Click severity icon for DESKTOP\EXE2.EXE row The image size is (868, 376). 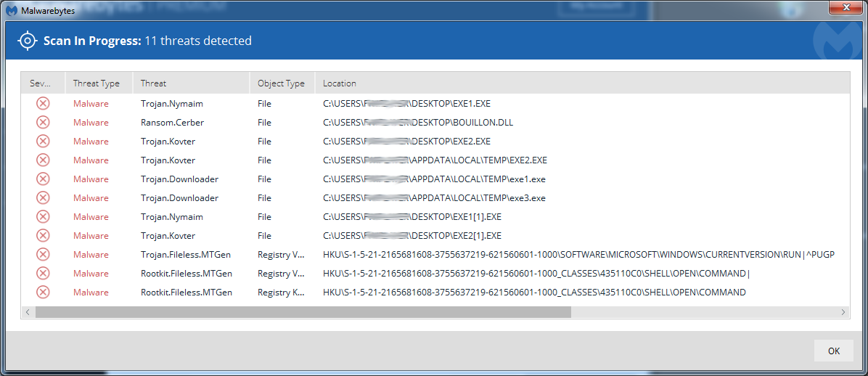click(43, 142)
